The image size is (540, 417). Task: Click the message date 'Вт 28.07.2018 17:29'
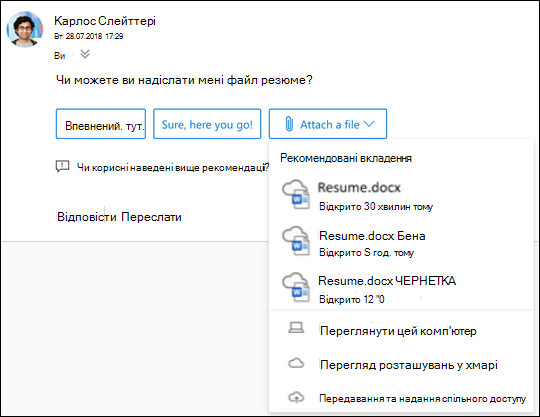coord(89,36)
